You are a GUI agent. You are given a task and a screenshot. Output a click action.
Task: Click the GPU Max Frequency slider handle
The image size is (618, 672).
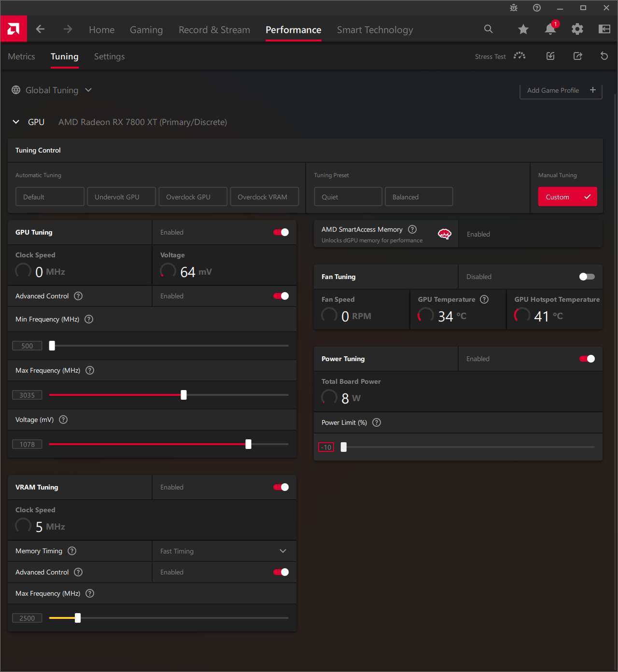coord(183,395)
